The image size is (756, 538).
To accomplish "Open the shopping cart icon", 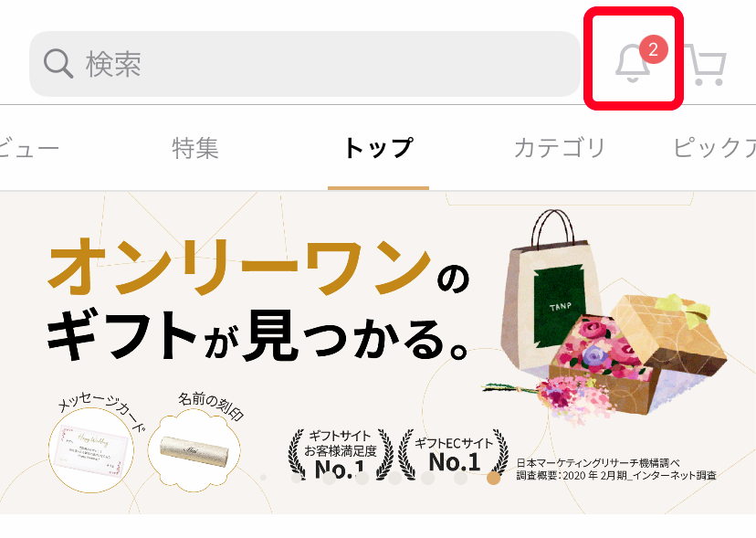I will pos(707,65).
